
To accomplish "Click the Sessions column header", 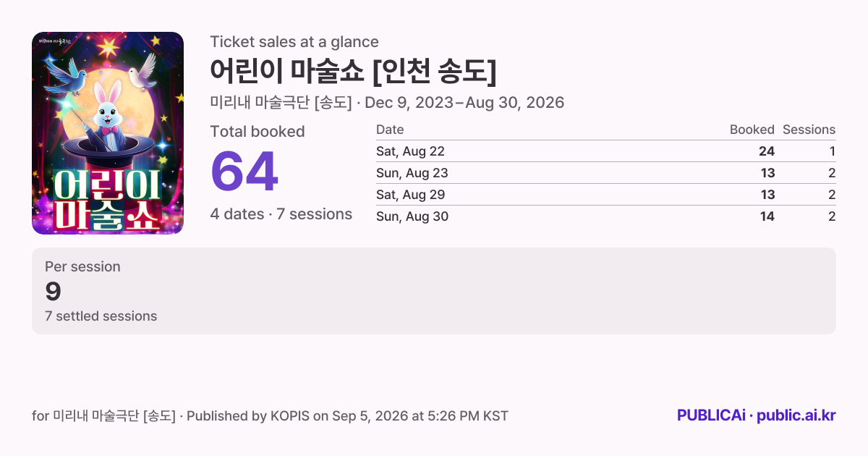I will (x=809, y=130).
